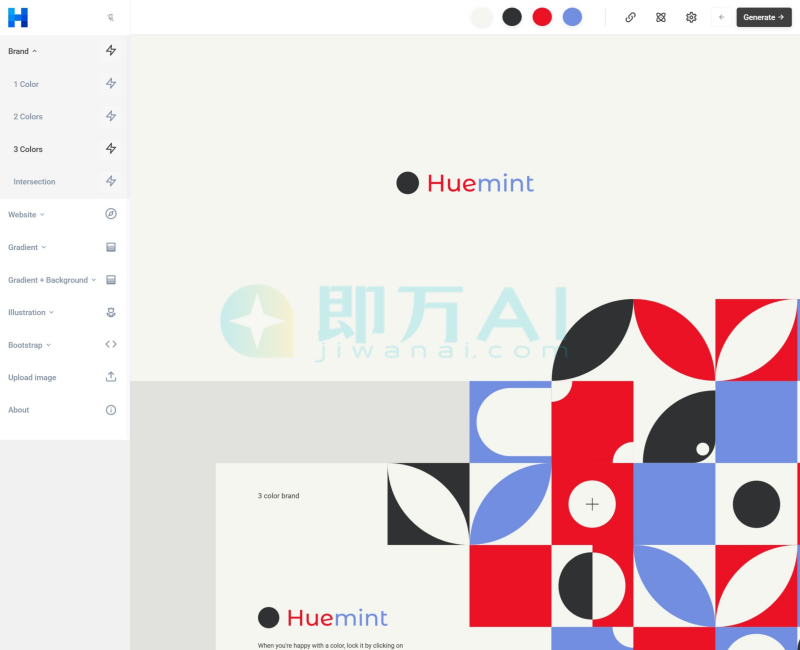The width and height of the screenshot is (800, 650).
Task: Click the Huemint logo in the top-left corner
Action: coord(17,17)
